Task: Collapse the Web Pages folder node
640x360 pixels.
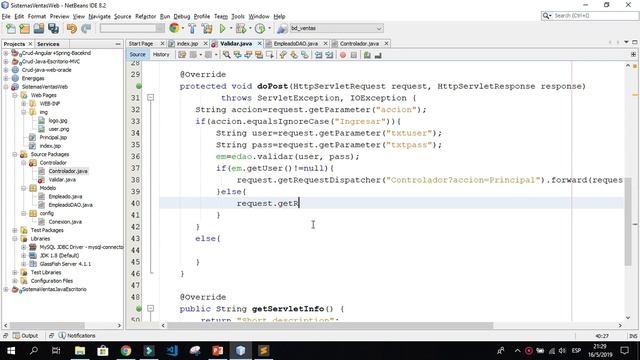Action: coord(15,95)
